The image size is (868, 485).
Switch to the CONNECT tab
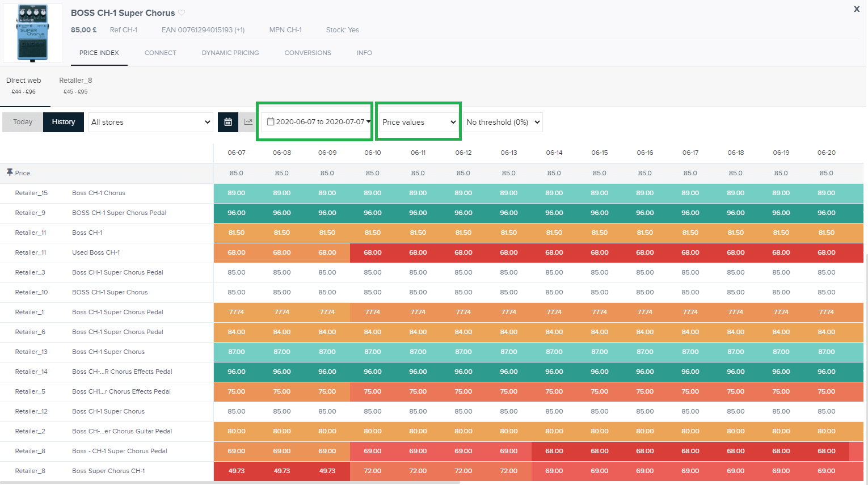(161, 53)
